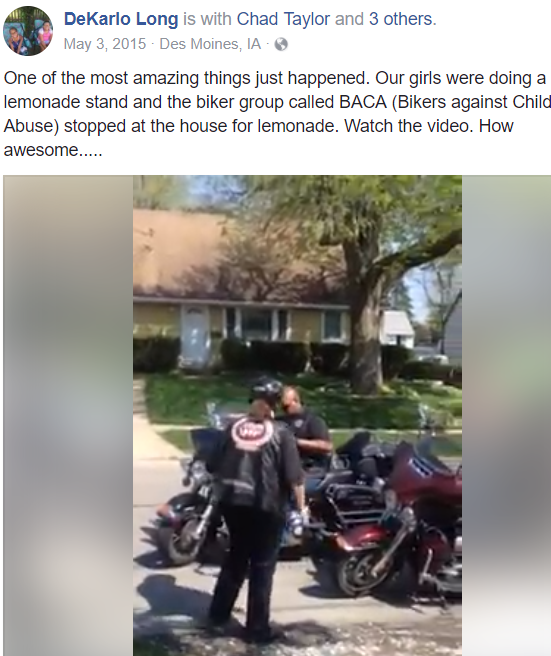Open DeKarlo Long's profile picture
This screenshot has width=551, height=656.
(28, 31)
